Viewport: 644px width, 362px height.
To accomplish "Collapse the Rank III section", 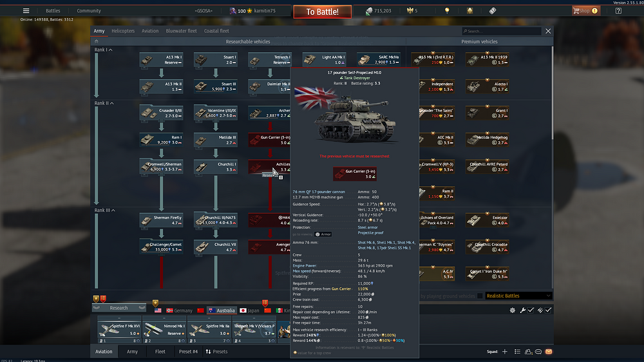I will click(x=112, y=210).
